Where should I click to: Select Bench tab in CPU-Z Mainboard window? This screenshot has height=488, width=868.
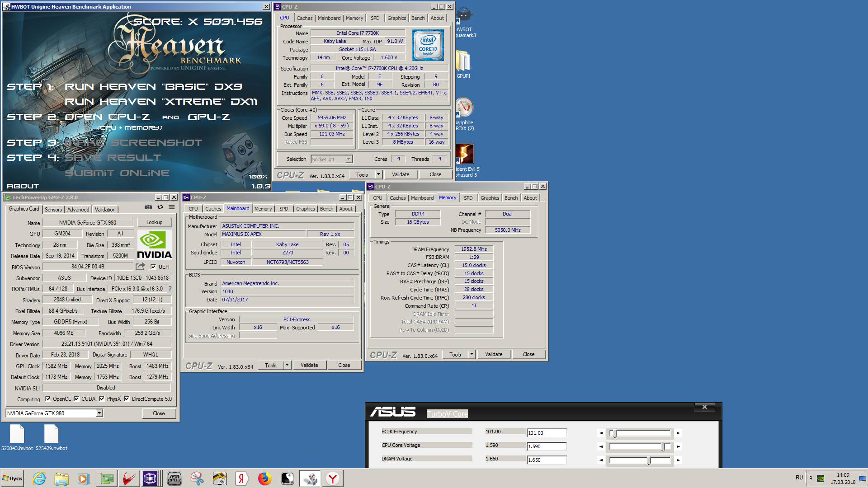326,209
